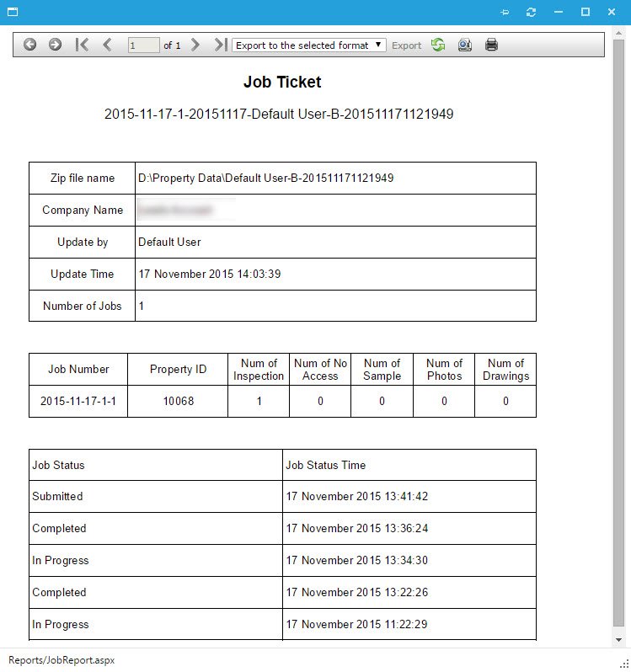This screenshot has width=631, height=672.
Task: Refresh the report with green arrows icon
Action: pos(438,45)
